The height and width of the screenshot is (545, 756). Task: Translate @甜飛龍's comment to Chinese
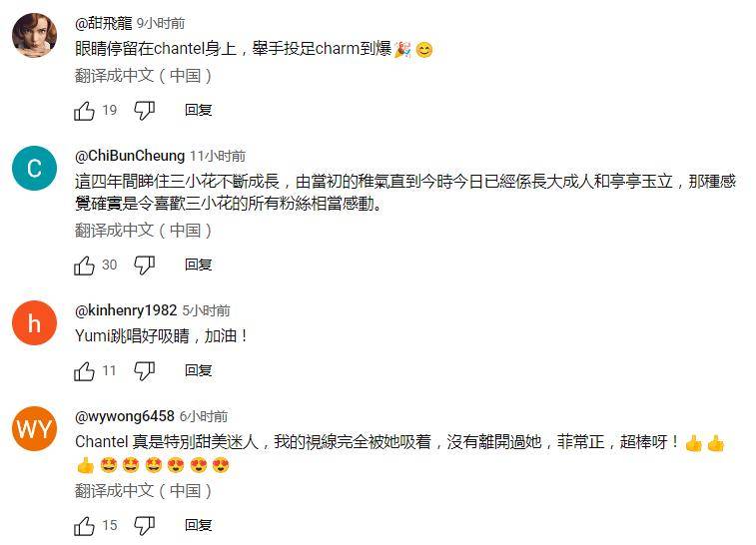pos(143,76)
